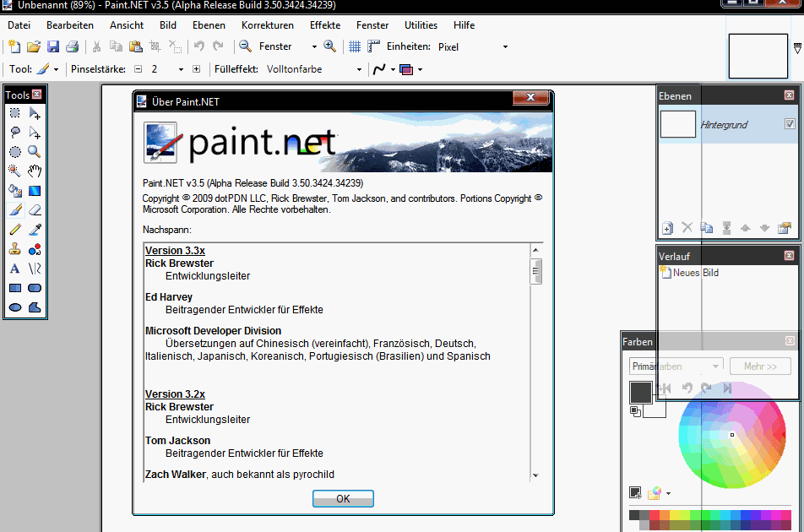Select the Pencil tool

15,230
